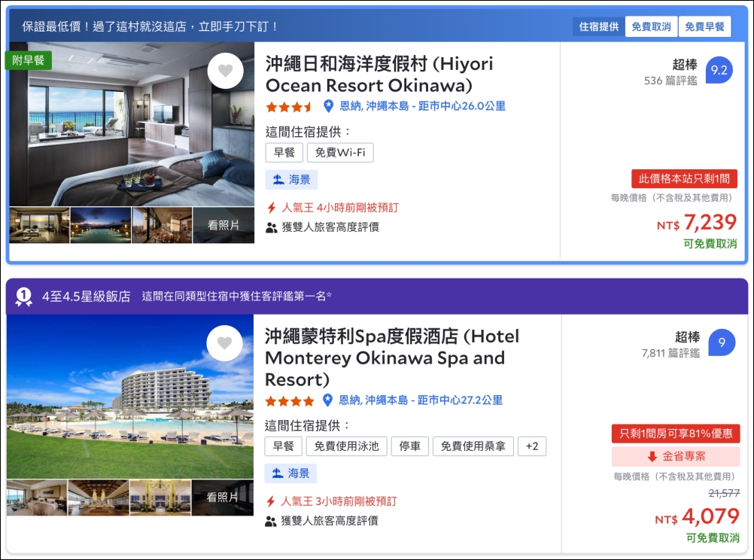Click the NT$ 7,239 nightly price

coord(697,223)
